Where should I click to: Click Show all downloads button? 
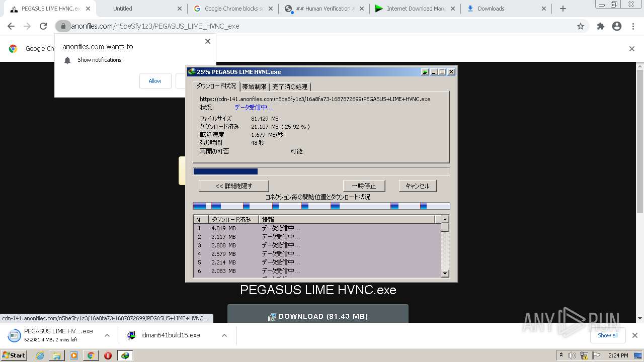tap(608, 335)
